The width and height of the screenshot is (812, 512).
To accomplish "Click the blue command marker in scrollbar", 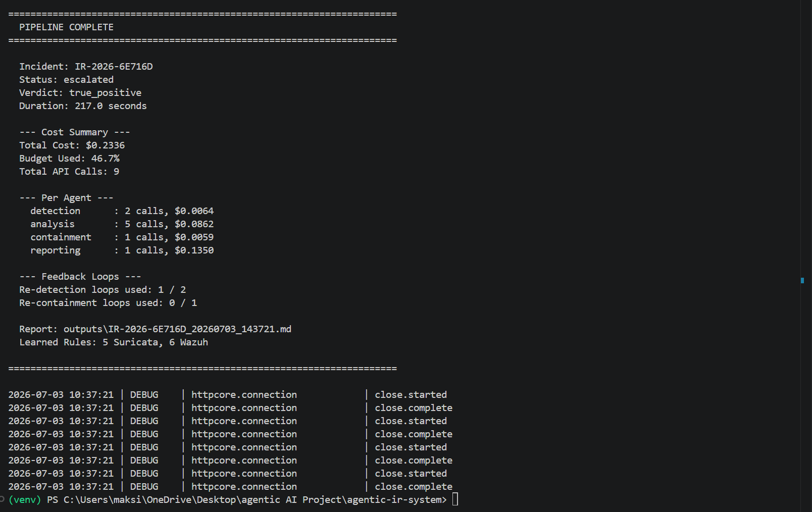I will click(802, 280).
